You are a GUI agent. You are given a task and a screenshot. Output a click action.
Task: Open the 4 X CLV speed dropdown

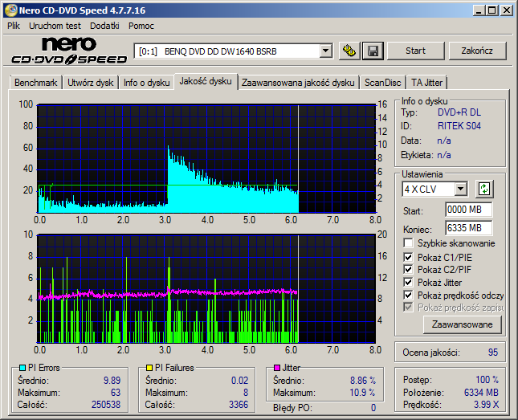coord(460,190)
